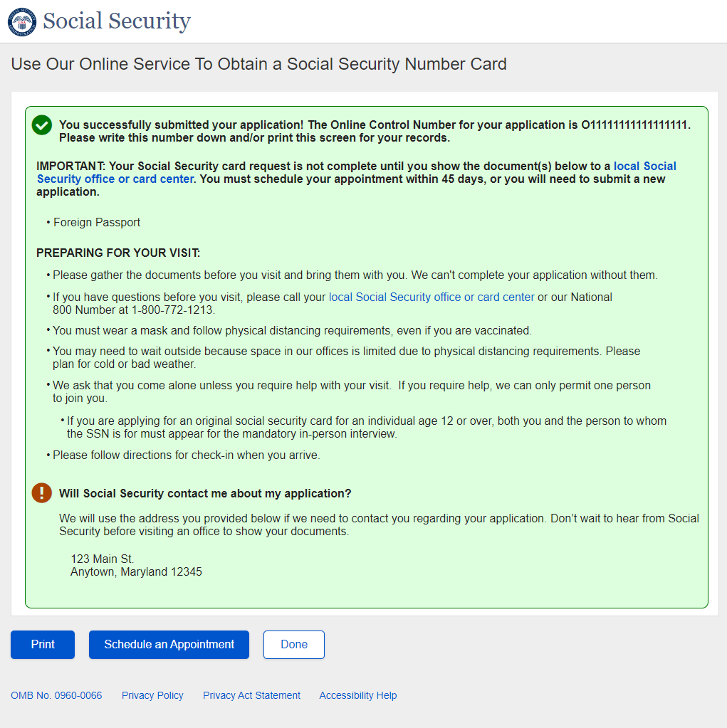
Task: Click the Online Control Number O11111111111111111
Action: 634,125
